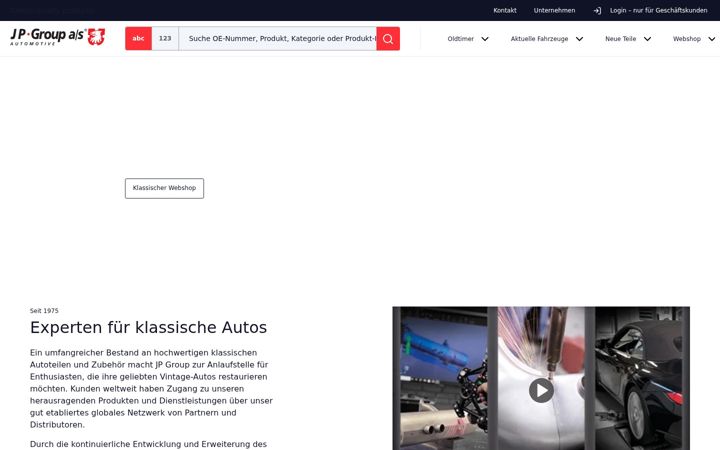This screenshot has height=450, width=720.
Task: Click Login – nur für Geschäftskunden
Action: (658, 11)
